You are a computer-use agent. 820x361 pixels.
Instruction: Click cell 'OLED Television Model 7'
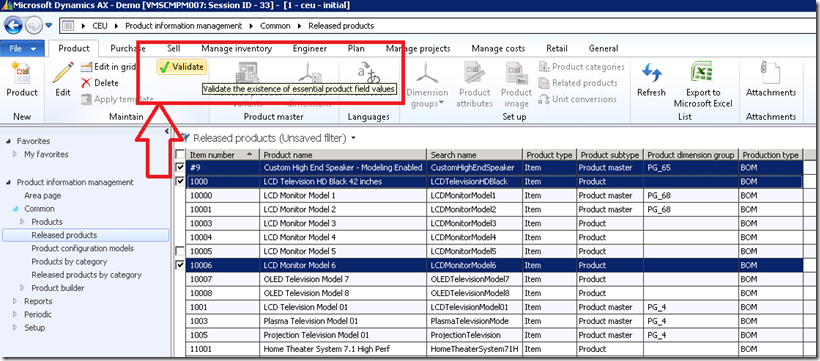344,279
